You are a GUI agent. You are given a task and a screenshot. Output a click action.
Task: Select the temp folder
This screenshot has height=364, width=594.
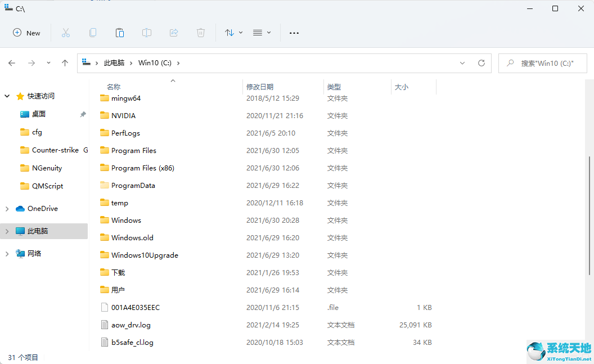tap(120, 203)
